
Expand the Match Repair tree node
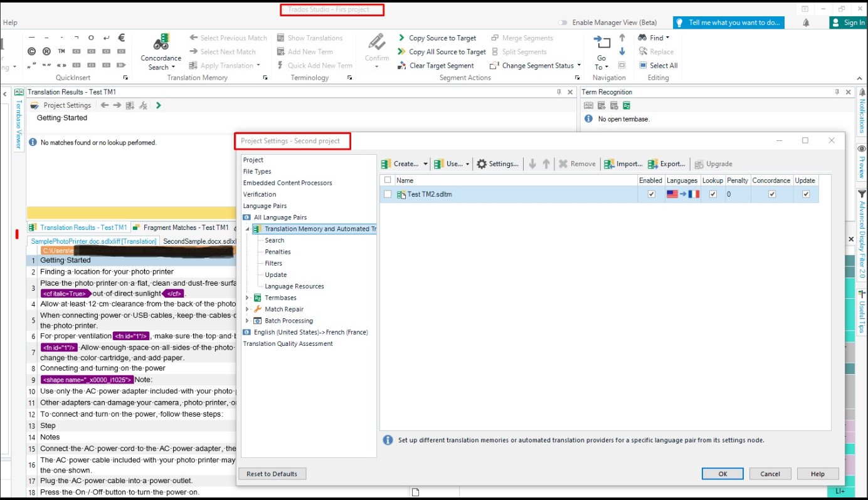247,309
